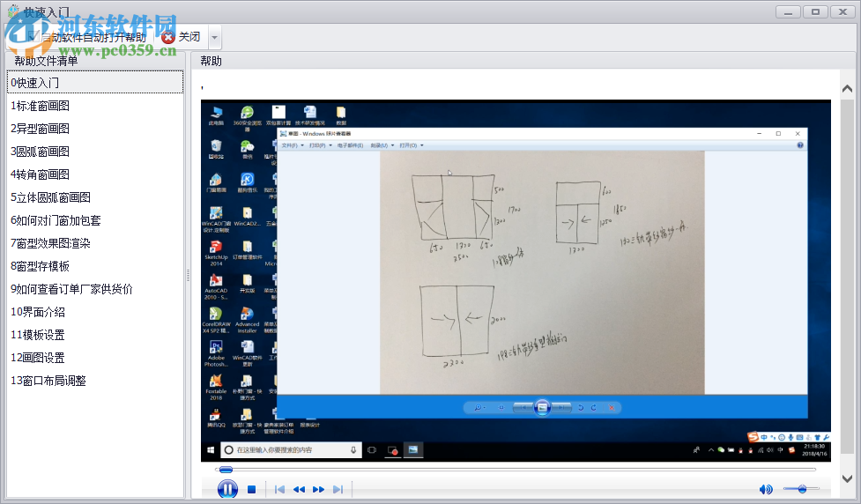Viewport: 861px width, 504px height.
Task: Click the video seek bar handle
Action: (x=226, y=470)
